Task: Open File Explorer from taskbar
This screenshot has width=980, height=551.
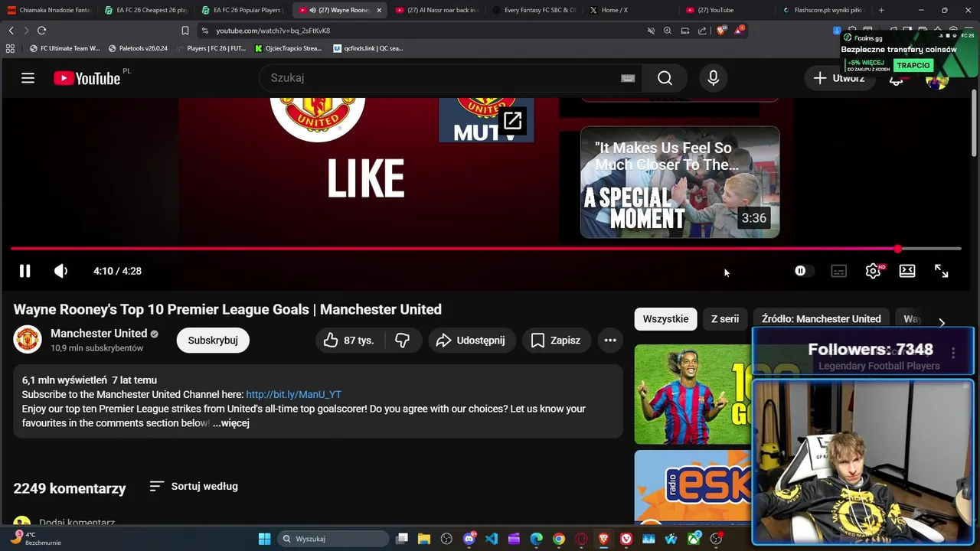Action: (x=423, y=539)
